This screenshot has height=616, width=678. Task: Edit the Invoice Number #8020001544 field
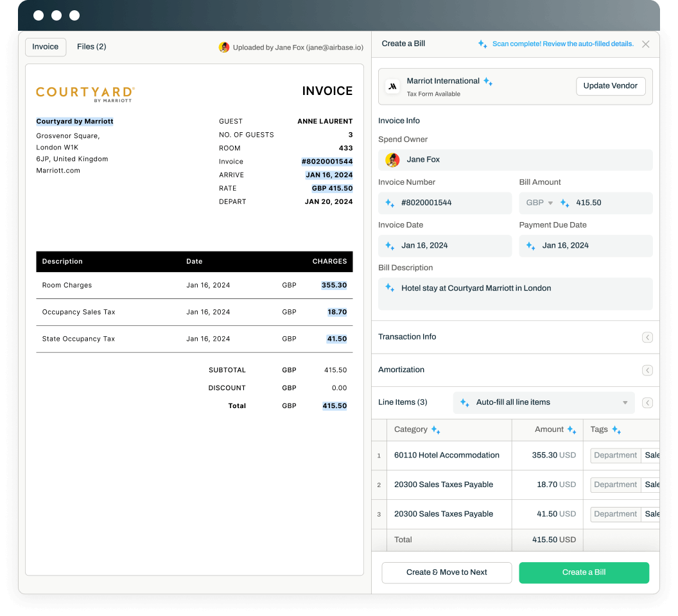coord(445,203)
